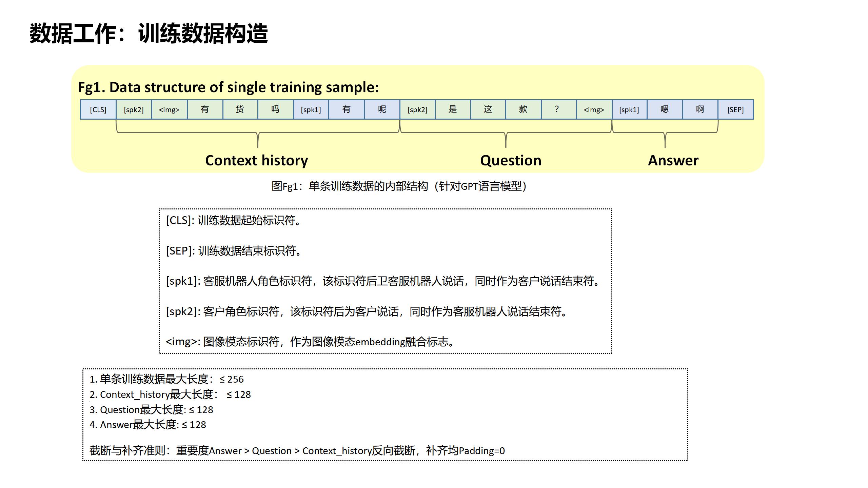Click the [CLS] token cell

pyautogui.click(x=98, y=109)
